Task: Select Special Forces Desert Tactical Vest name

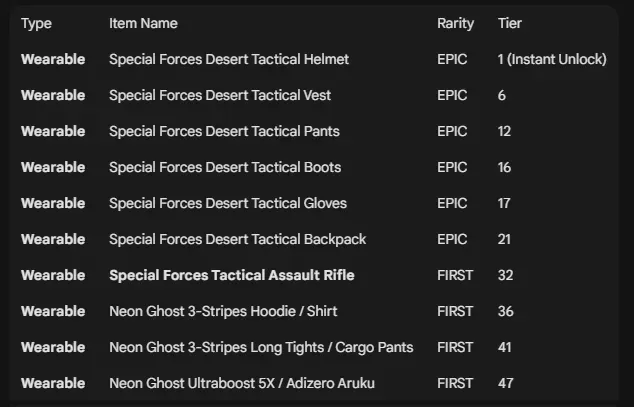Action: point(220,95)
